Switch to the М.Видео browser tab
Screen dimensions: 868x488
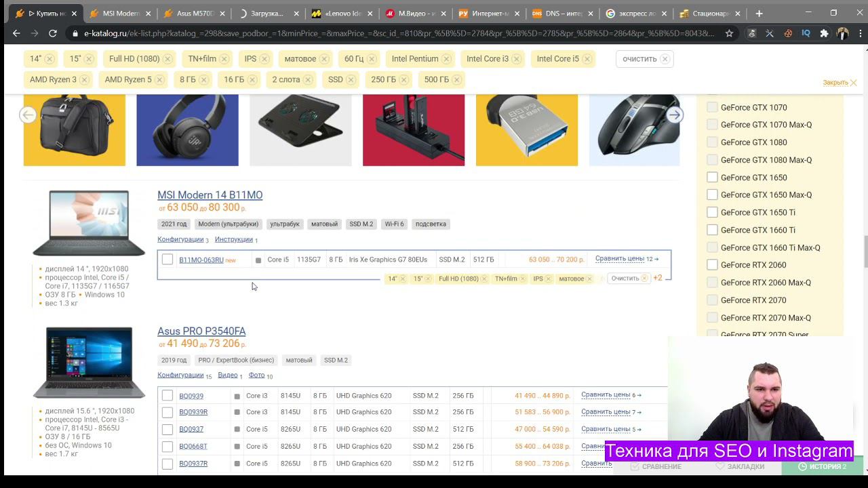click(416, 14)
